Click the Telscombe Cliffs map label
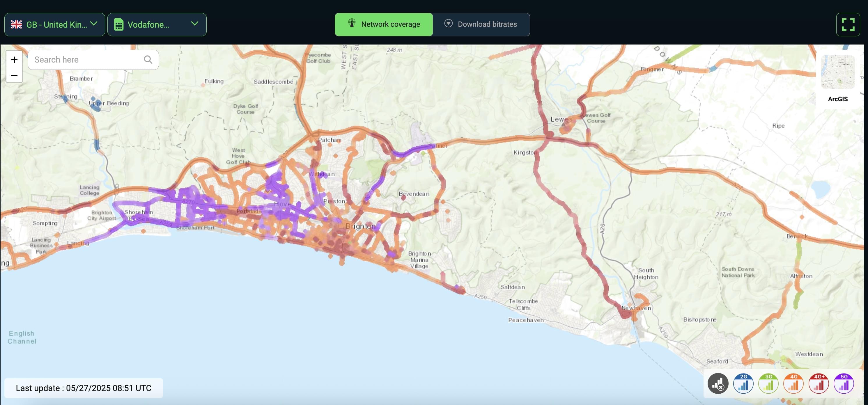 (523, 304)
